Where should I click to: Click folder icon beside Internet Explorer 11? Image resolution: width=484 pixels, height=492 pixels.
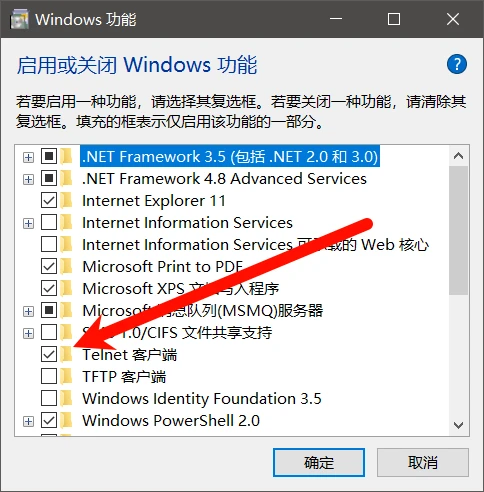pos(67,200)
